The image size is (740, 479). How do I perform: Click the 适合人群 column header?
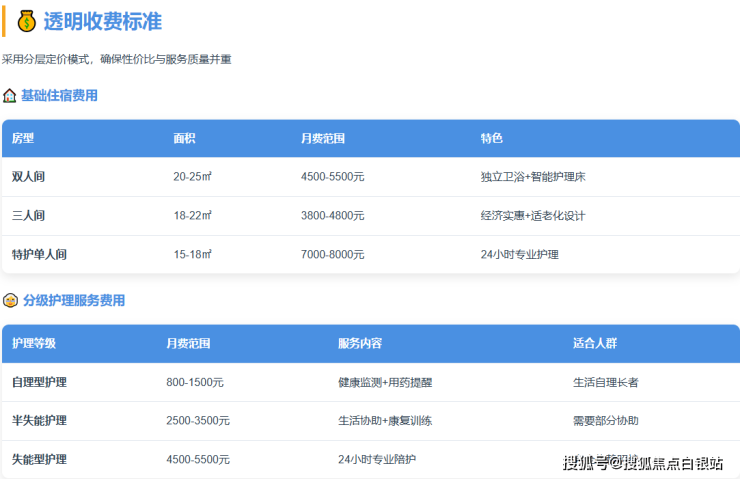595,343
